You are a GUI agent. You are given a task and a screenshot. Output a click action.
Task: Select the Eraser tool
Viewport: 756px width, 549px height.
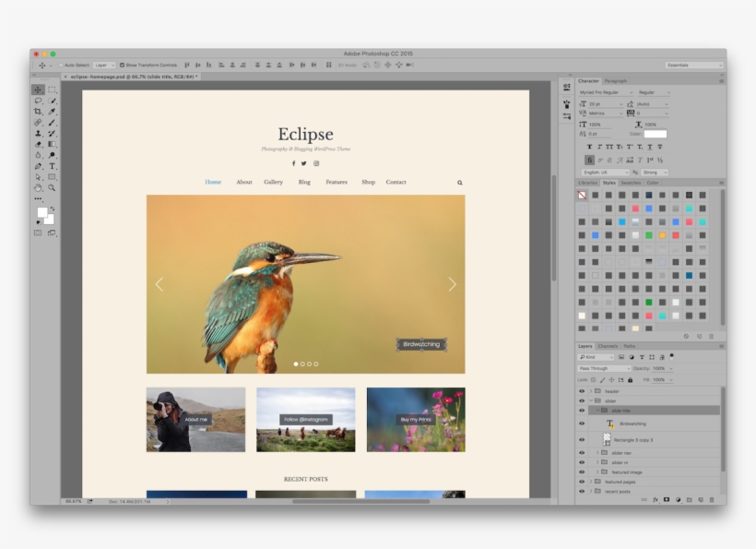coord(38,144)
